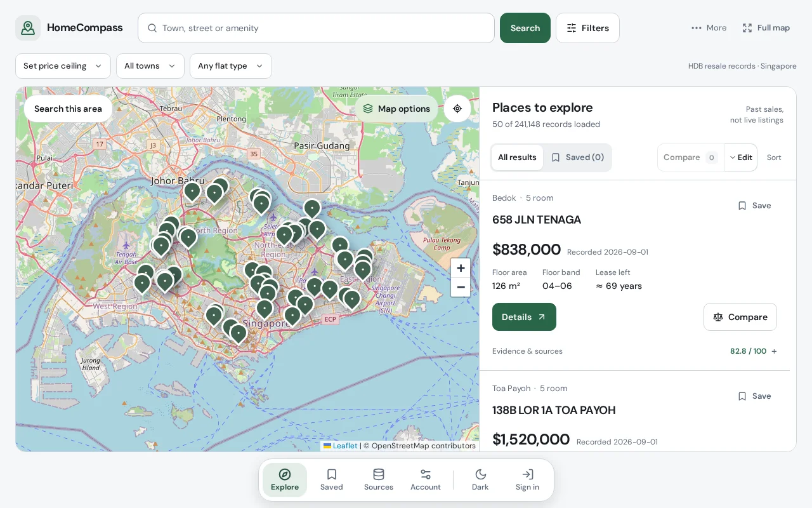Open the Filters panel
This screenshot has height=508, width=812.
point(587,28)
